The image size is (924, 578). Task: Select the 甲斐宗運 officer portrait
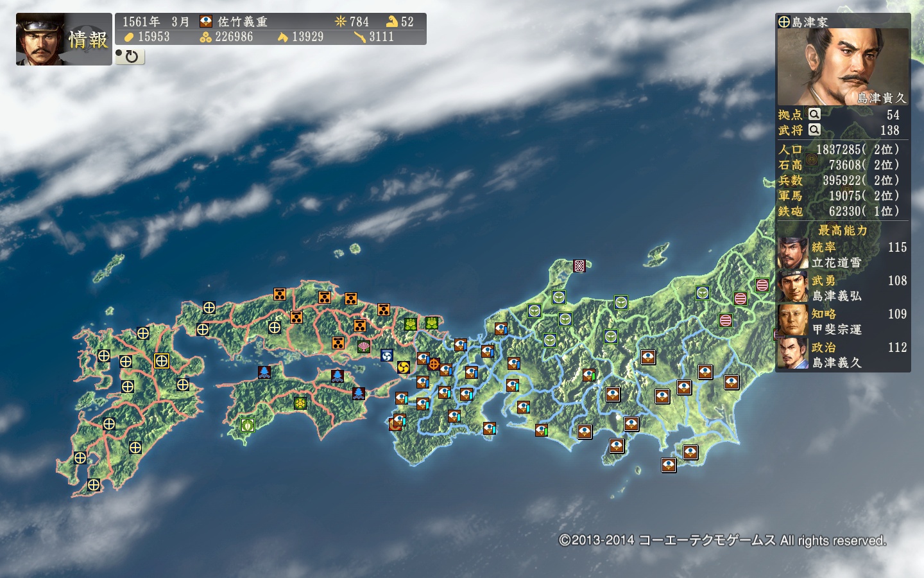[793, 320]
